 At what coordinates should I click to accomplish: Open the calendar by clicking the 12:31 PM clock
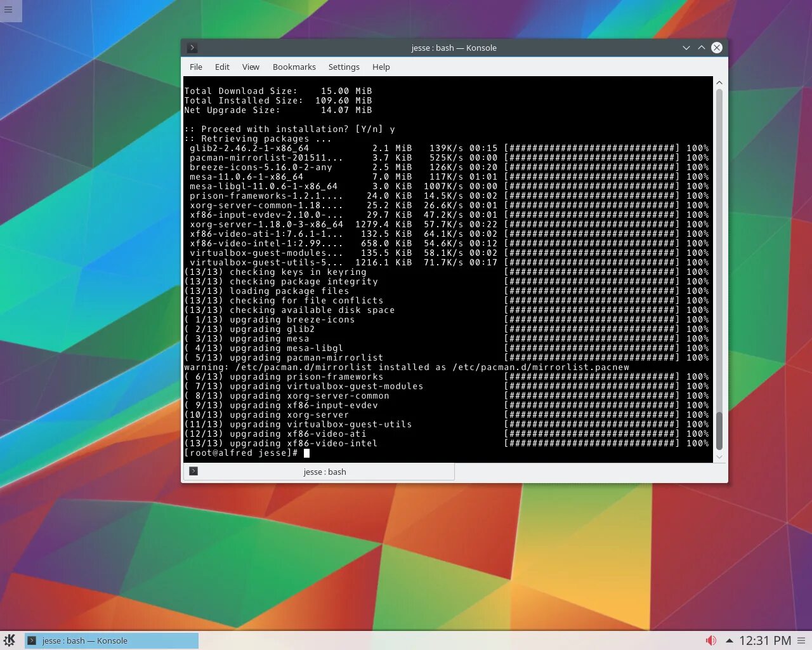pos(763,640)
